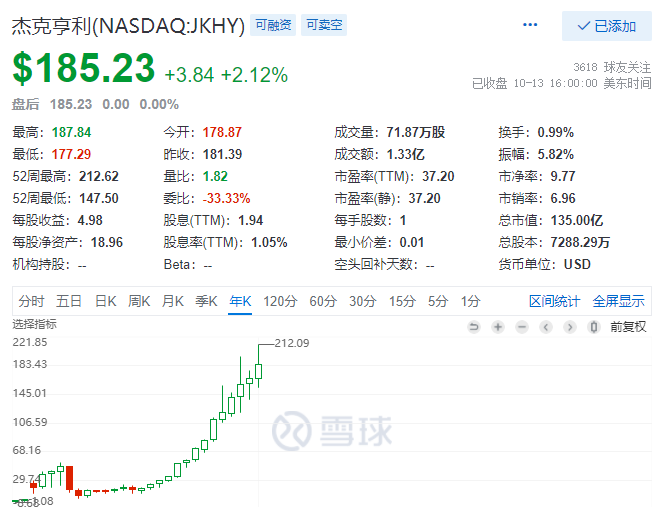Click the 每股净资产 value 18.96
670x507 pixels.
tap(107, 242)
